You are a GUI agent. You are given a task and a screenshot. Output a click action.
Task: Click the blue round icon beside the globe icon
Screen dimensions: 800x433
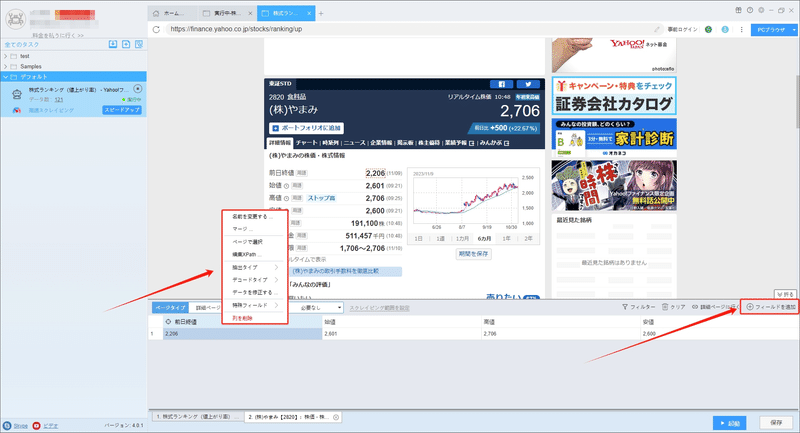(x=725, y=29)
